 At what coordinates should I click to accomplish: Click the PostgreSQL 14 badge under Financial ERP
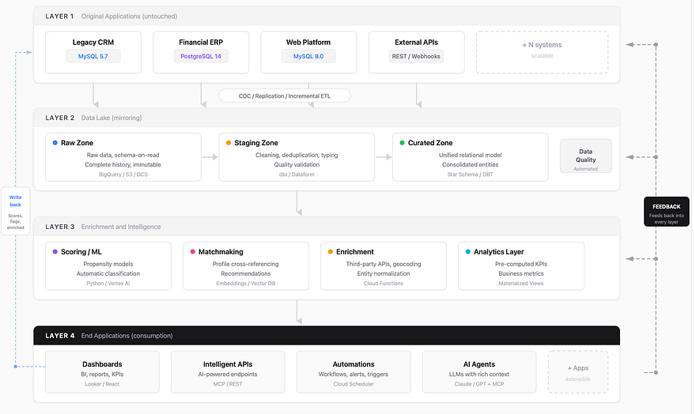(201, 57)
